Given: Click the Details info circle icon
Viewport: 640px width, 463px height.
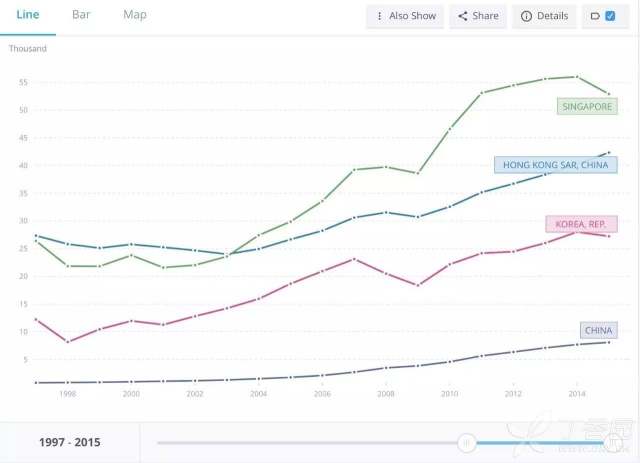Looking at the screenshot, I should coord(526,16).
